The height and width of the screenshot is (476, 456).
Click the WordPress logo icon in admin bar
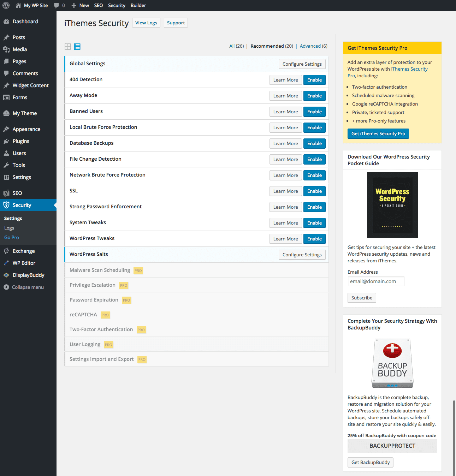tap(6, 5)
